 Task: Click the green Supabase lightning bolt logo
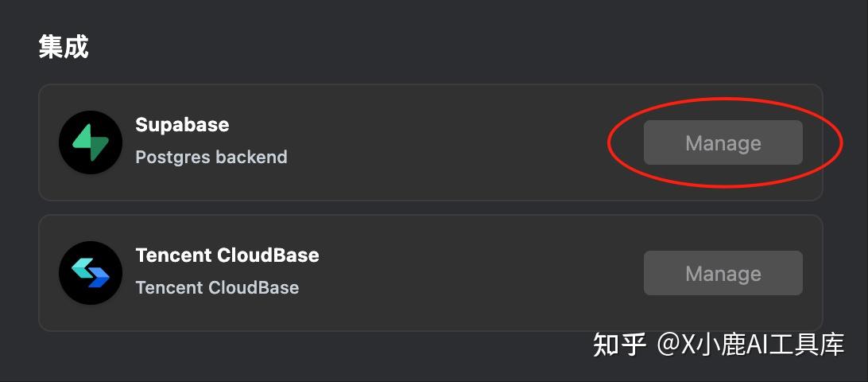click(90, 142)
